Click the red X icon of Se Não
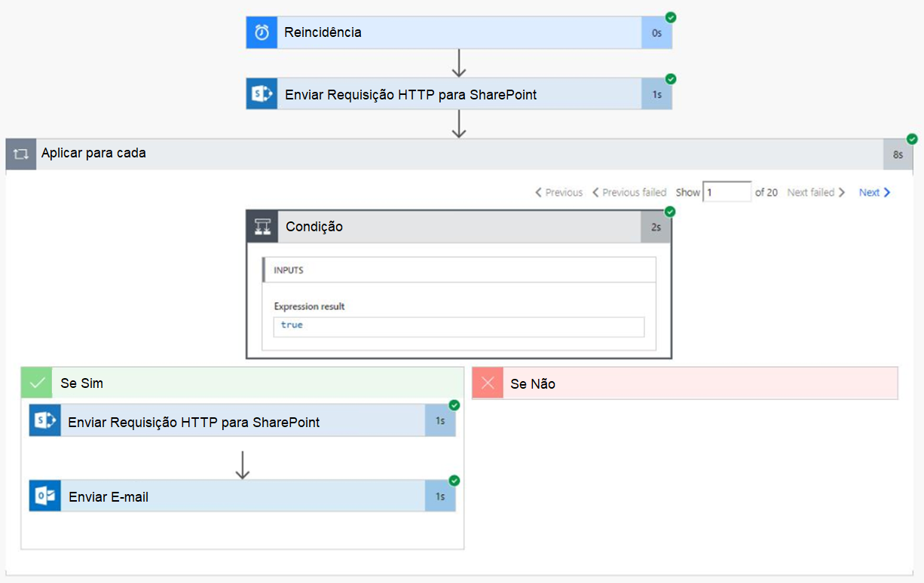 pos(488,383)
